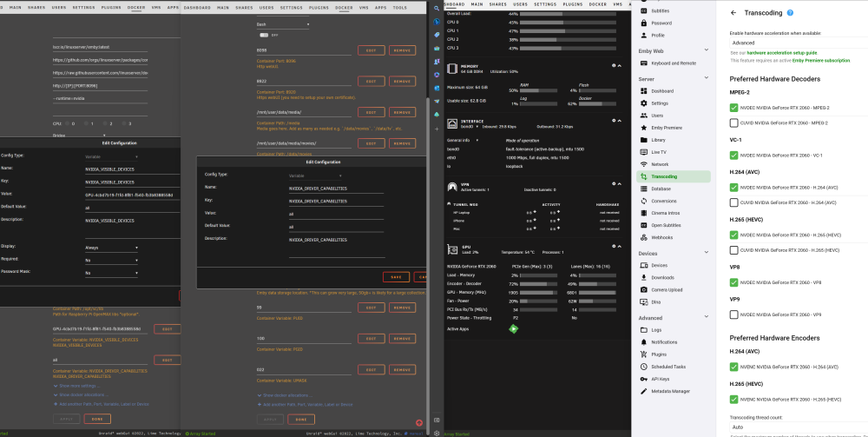Click Value field containing GPU-4cbd7b19 ID

[x=132, y=195]
